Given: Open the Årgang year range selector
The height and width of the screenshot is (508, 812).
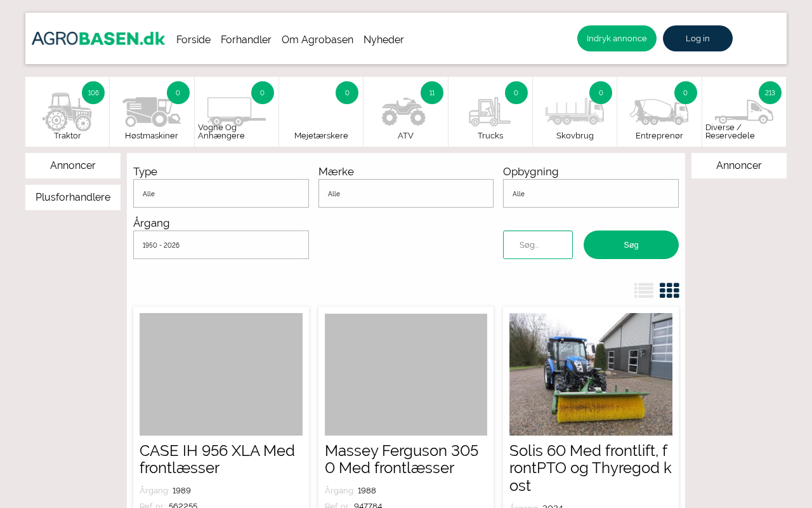Looking at the screenshot, I should tap(221, 245).
